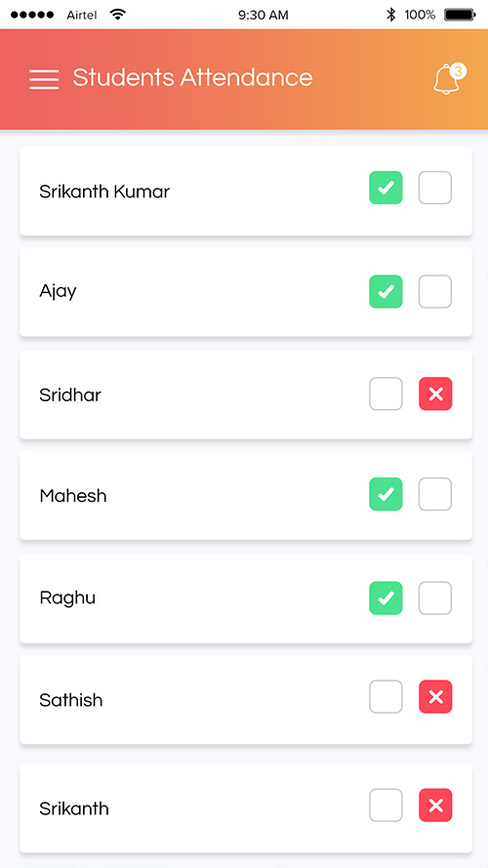The image size is (488, 868).
Task: Tap the Bluetooth status icon
Action: pos(391,15)
